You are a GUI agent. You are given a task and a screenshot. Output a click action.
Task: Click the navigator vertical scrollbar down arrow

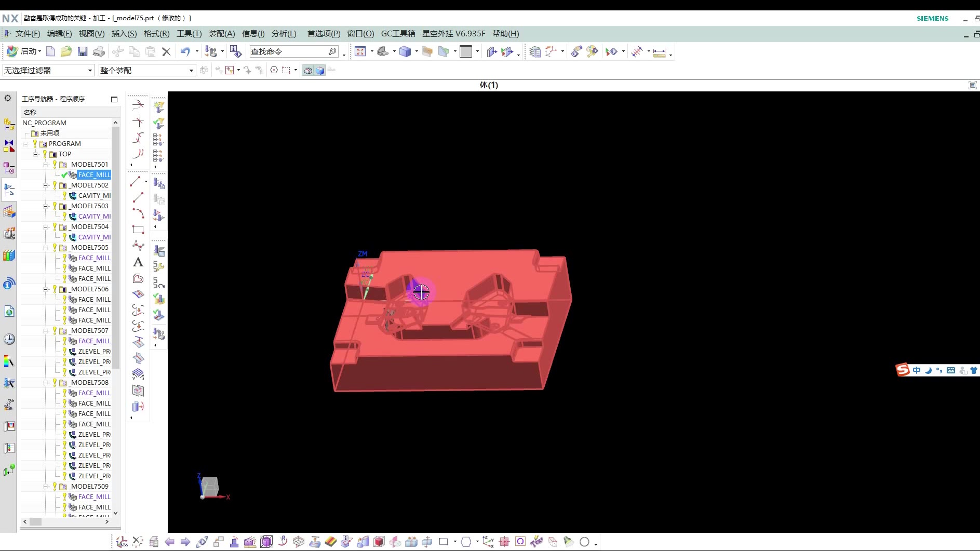(115, 513)
